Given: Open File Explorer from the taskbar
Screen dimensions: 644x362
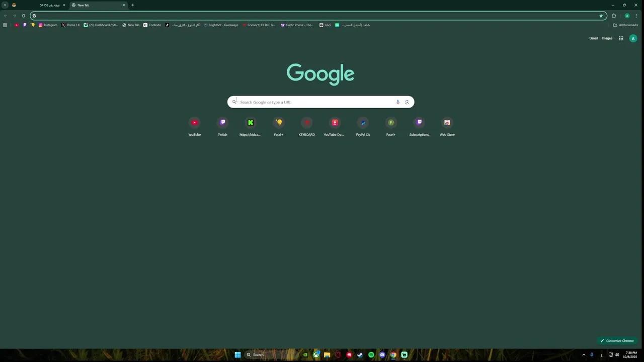Looking at the screenshot, I should click(x=327, y=354).
